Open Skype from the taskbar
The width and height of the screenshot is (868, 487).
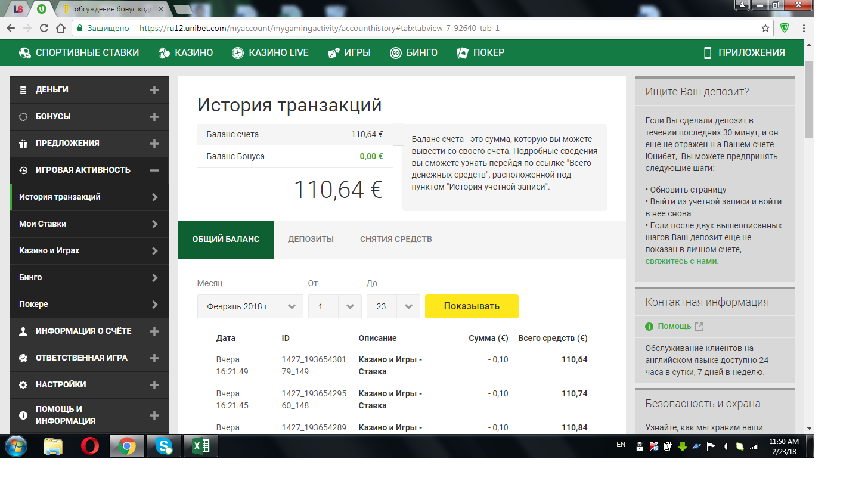click(164, 446)
